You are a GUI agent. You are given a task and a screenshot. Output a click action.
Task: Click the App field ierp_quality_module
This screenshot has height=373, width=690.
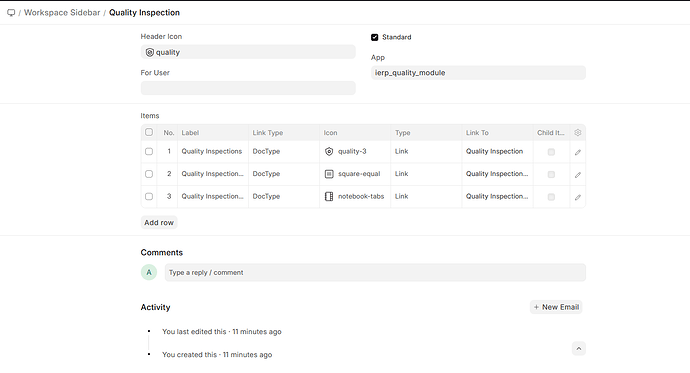pos(478,73)
